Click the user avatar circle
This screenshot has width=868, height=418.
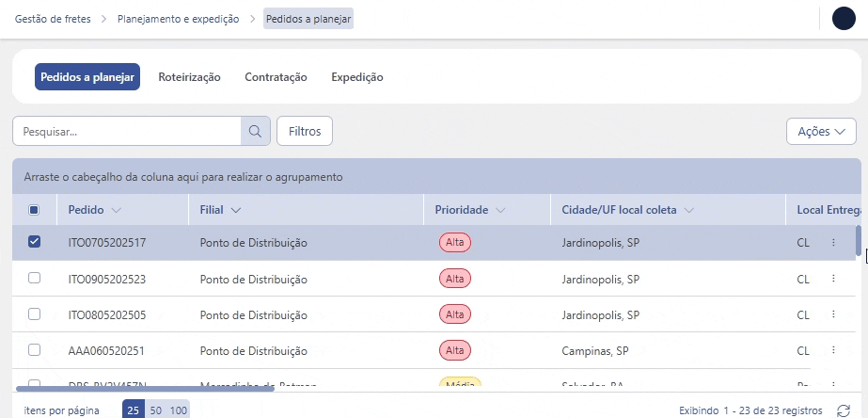point(844,19)
